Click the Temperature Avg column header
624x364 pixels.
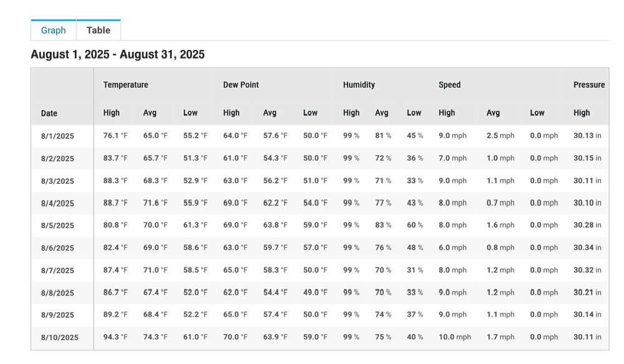tap(150, 113)
